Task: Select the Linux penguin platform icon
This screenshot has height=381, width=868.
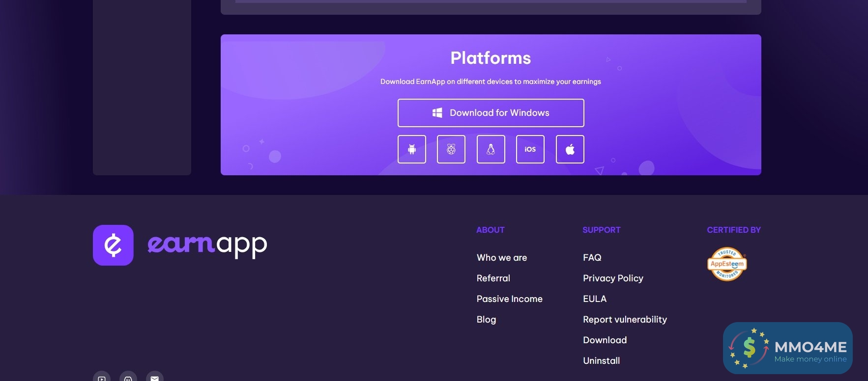Action: (491, 149)
